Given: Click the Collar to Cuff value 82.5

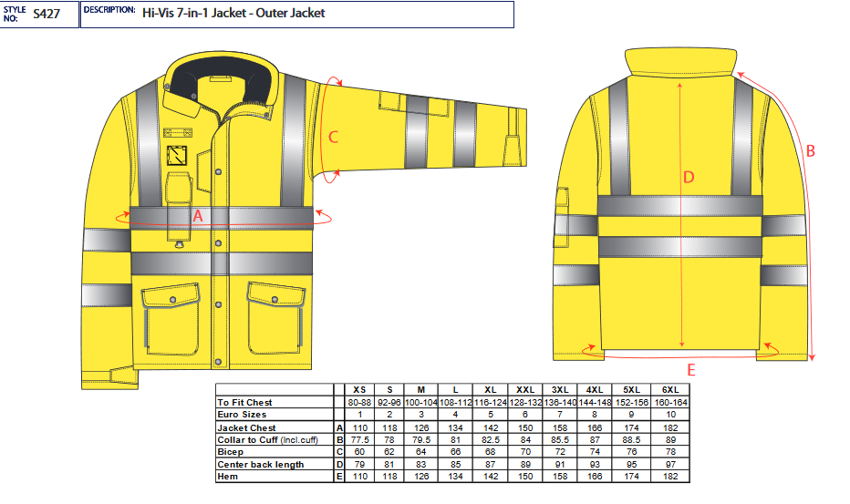Looking at the screenshot, I should [491, 440].
